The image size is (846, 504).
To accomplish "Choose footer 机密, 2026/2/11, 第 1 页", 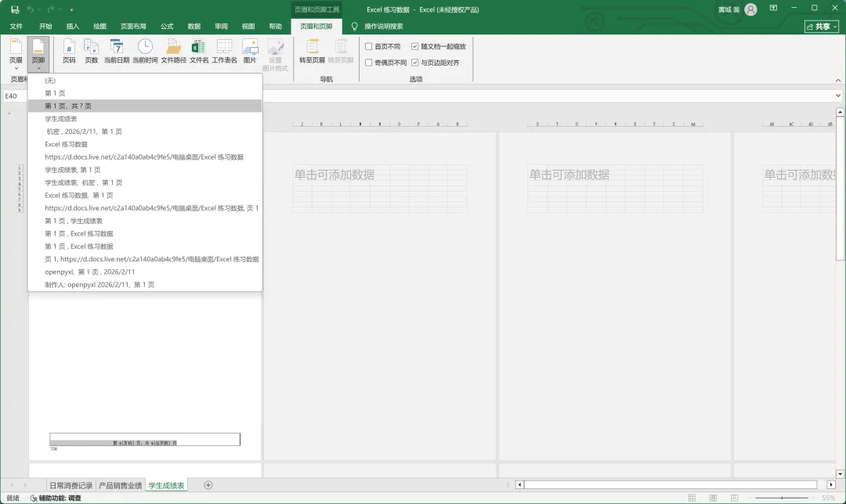I will click(x=145, y=131).
